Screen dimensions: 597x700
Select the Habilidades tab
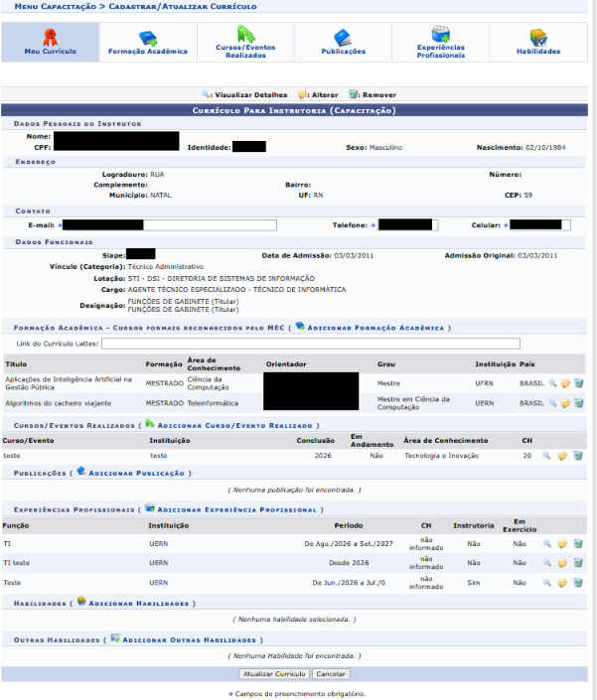point(538,43)
